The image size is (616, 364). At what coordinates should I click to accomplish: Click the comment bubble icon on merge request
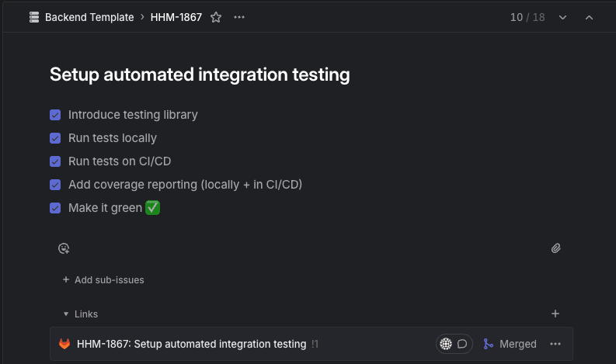tap(462, 344)
